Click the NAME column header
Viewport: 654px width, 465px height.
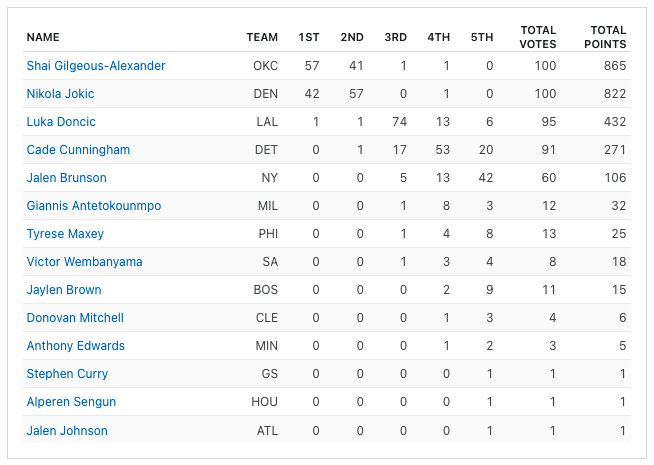43,37
